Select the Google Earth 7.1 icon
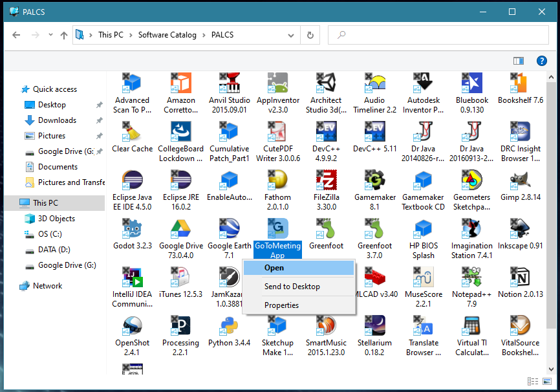Screen dimensions: 560x392 pyautogui.click(x=229, y=229)
